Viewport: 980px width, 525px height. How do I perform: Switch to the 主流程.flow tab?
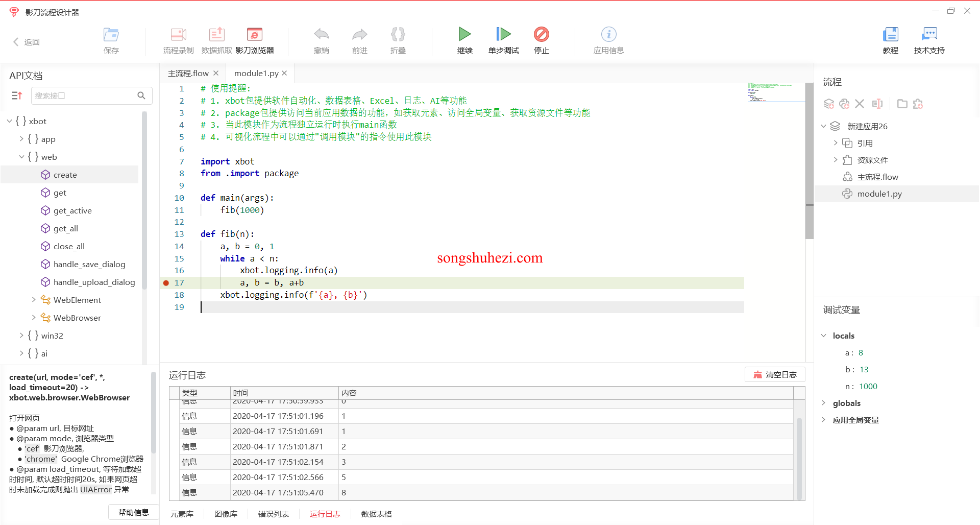188,74
